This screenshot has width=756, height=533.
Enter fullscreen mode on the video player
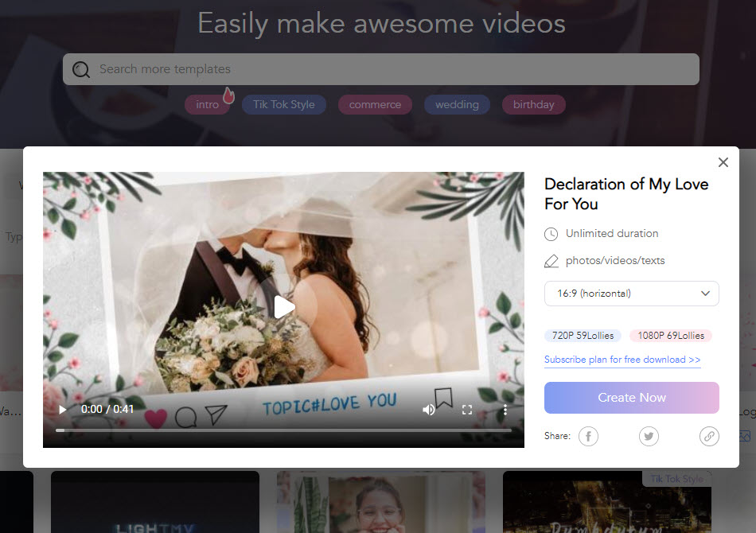pyautogui.click(x=467, y=409)
